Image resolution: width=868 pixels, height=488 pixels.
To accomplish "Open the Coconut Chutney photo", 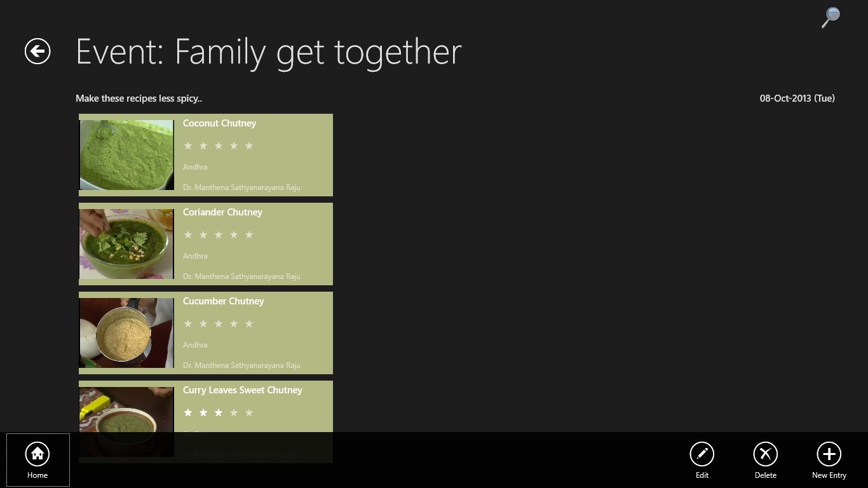I will pyautogui.click(x=126, y=155).
